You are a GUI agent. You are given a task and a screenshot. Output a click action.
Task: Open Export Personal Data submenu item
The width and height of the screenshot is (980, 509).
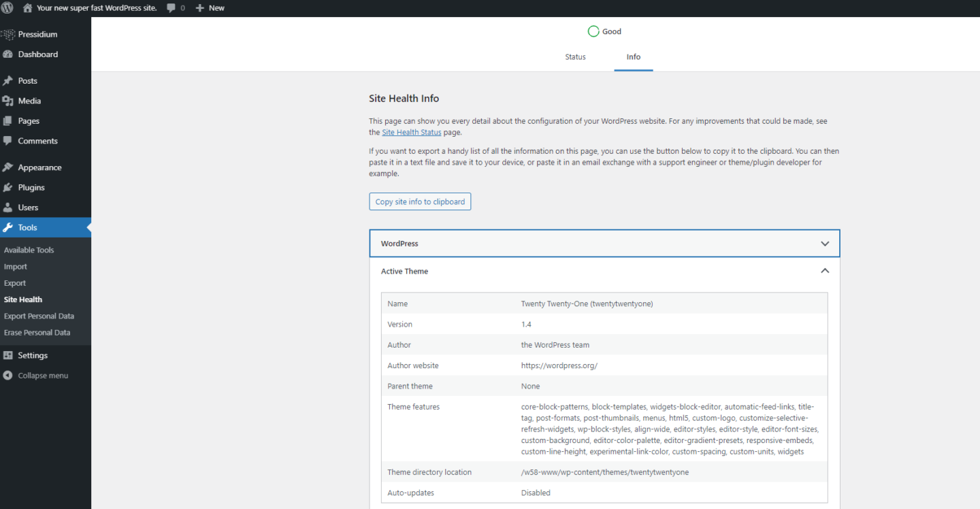(39, 316)
